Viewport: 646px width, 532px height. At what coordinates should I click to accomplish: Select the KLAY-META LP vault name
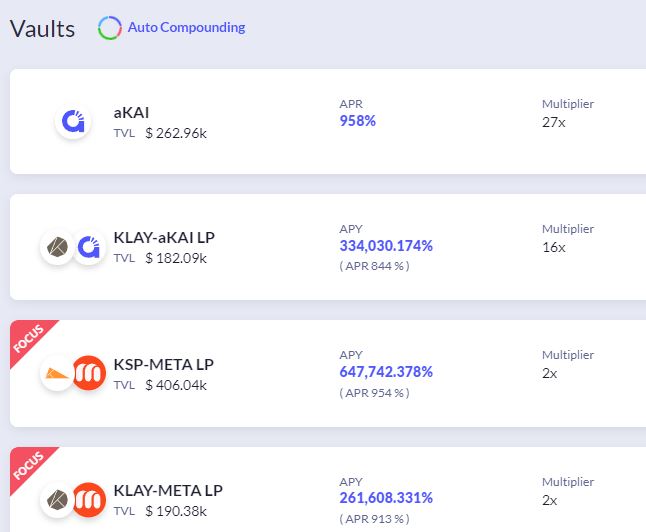(168, 490)
